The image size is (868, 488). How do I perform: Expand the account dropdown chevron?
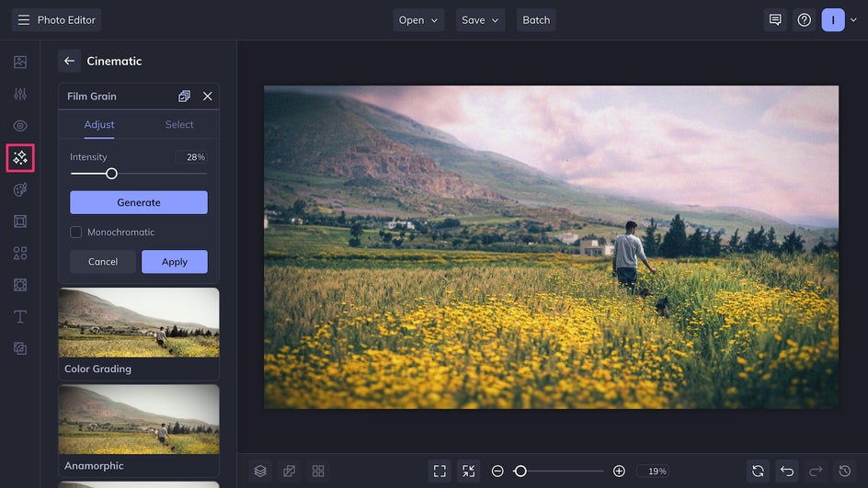853,20
